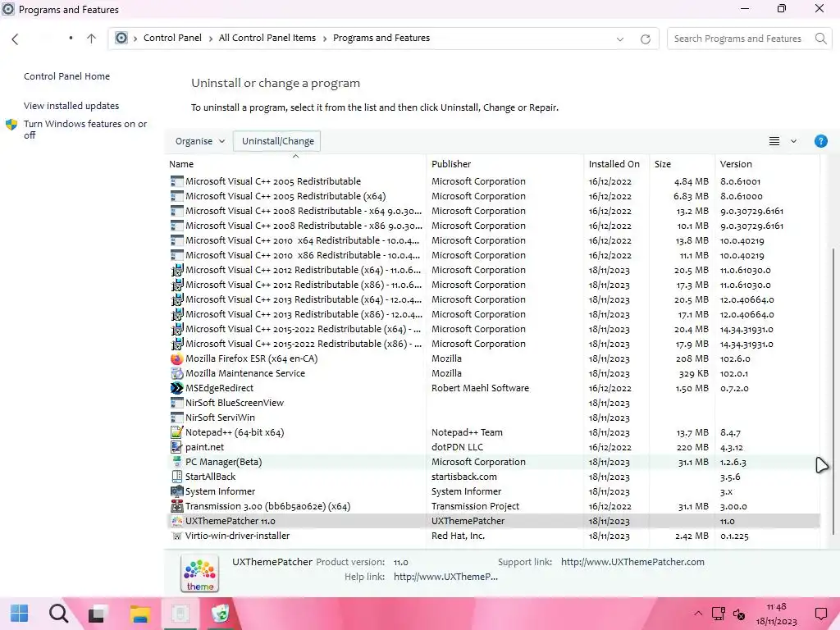Select Visual C++ 2008 Redistributable - x64 row
This screenshot has width=840, height=630.
tap(494, 211)
